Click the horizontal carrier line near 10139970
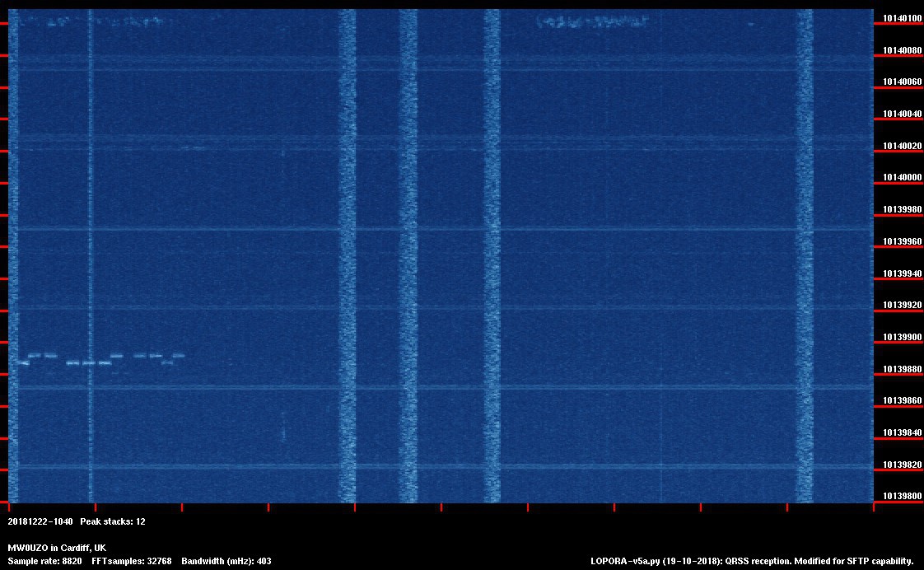924x570 pixels. coord(576,229)
